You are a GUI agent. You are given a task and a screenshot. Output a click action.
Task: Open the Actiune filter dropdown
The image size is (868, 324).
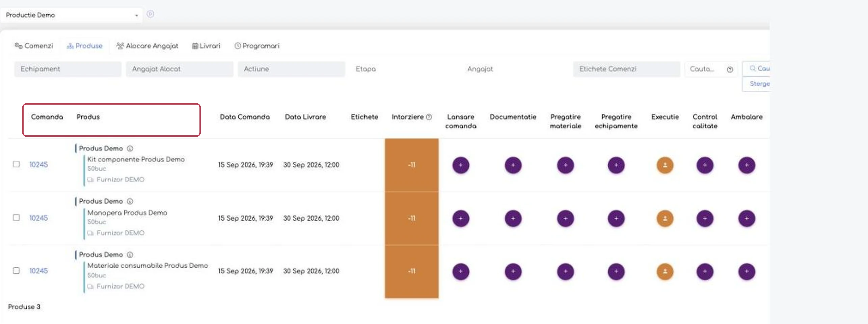pos(291,69)
